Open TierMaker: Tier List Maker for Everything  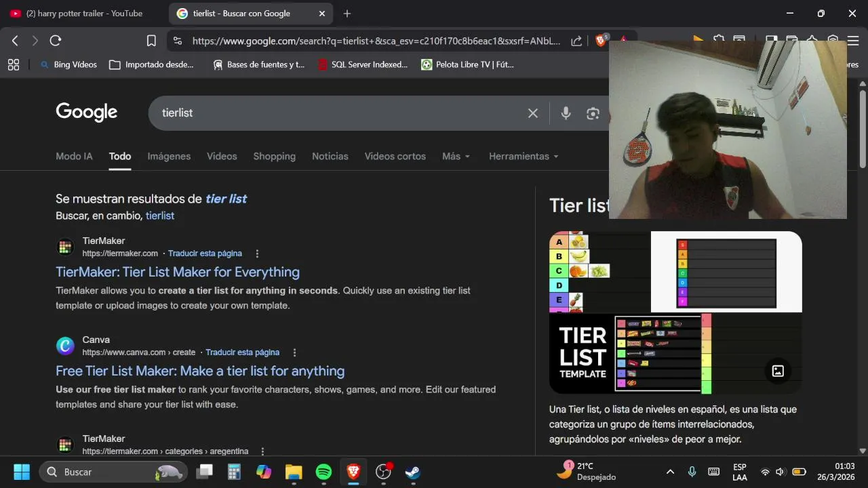point(178,272)
